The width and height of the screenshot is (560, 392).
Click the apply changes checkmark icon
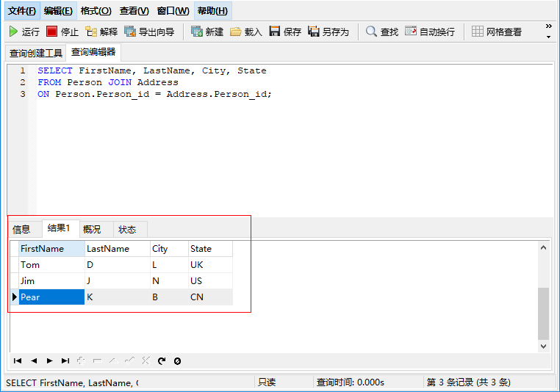(129, 361)
